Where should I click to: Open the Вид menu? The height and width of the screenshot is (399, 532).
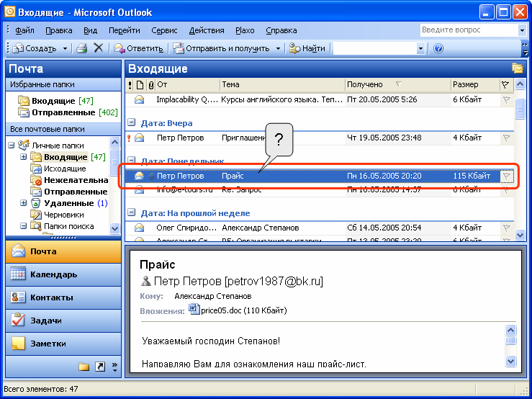90,30
